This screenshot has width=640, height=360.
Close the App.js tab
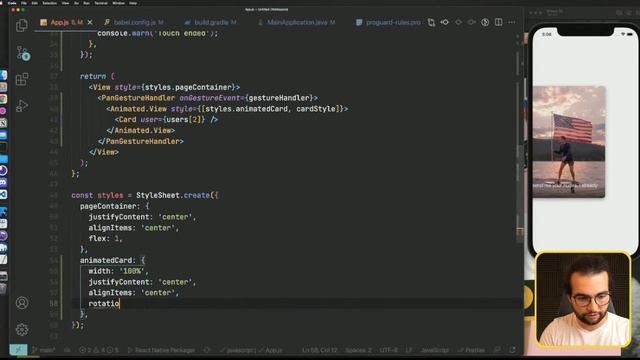pos(90,22)
